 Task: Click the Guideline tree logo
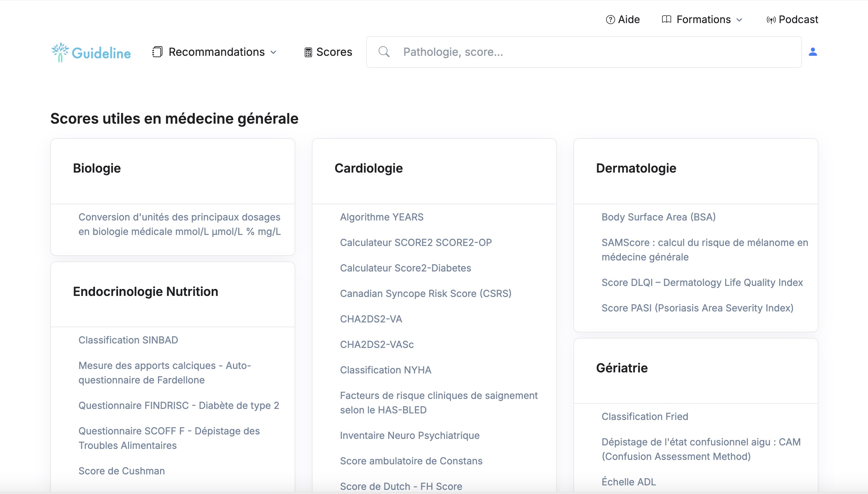pos(60,52)
